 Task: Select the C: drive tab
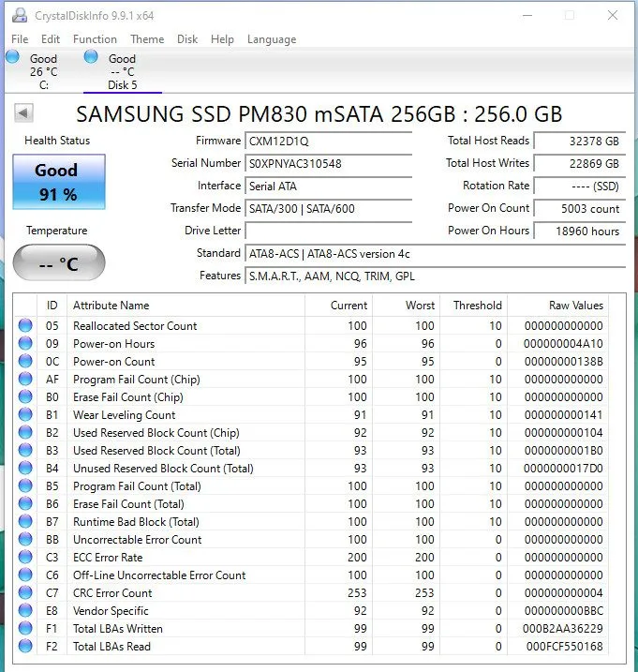point(43,71)
